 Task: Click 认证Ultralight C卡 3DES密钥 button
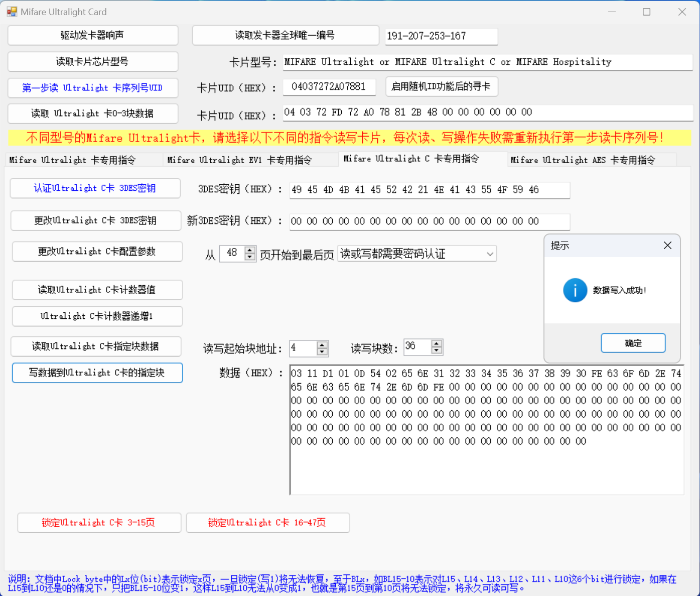(95, 188)
